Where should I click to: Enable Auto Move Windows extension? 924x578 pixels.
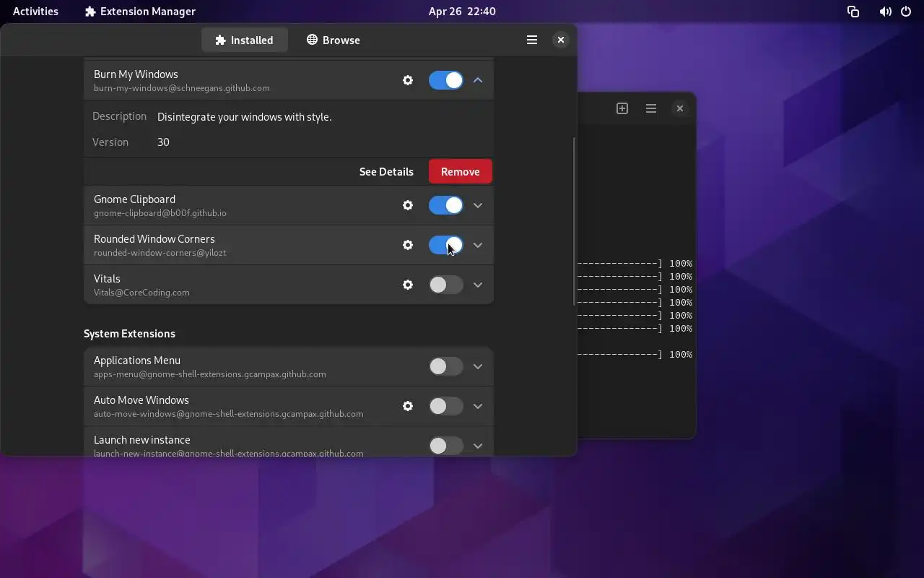point(446,406)
